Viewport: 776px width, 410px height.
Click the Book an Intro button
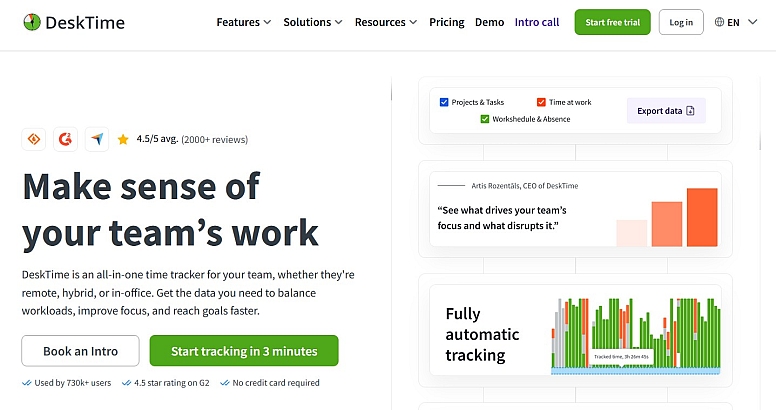80,351
